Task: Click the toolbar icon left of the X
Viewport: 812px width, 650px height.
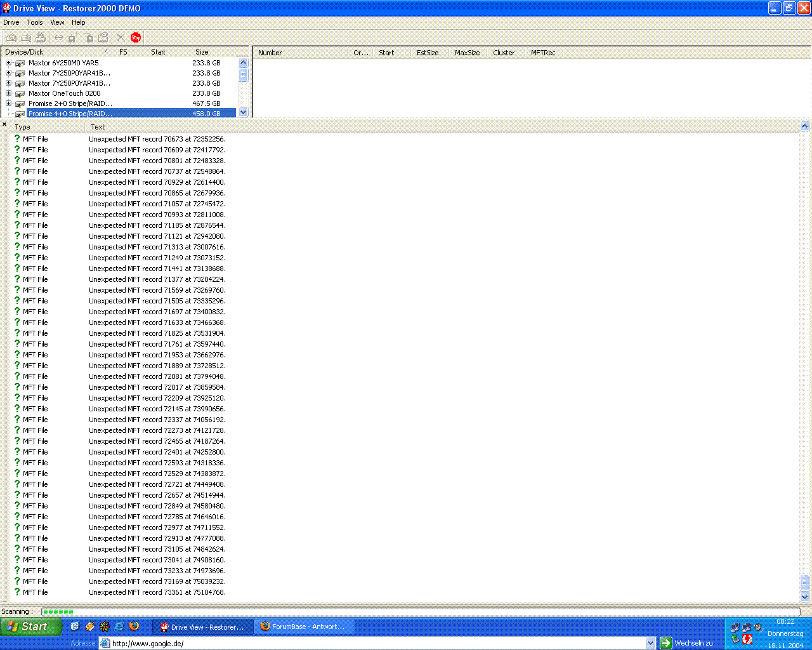Action: click(103, 37)
